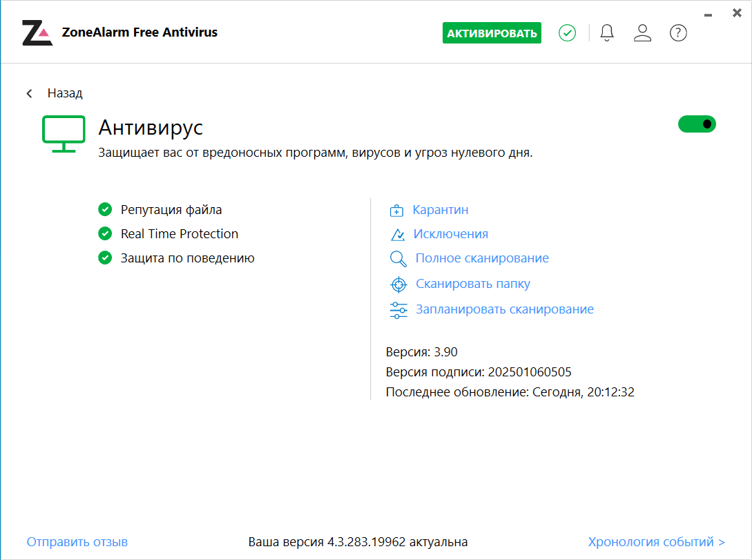The image size is (752, 560).
Task: Open the user account icon
Action: click(x=642, y=33)
